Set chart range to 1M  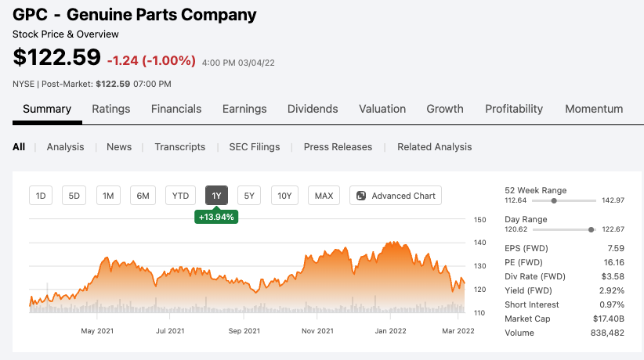(108, 196)
